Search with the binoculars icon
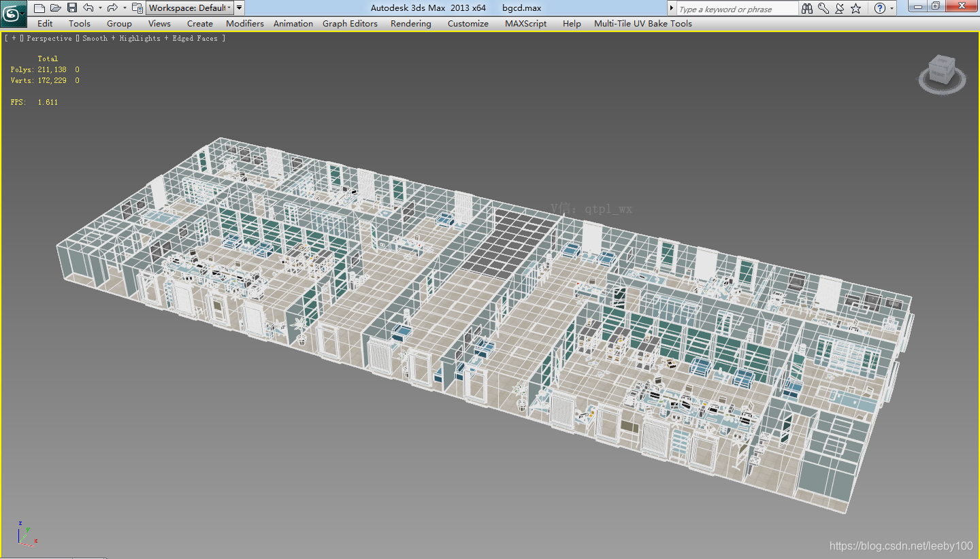980x559 pixels. click(x=807, y=8)
